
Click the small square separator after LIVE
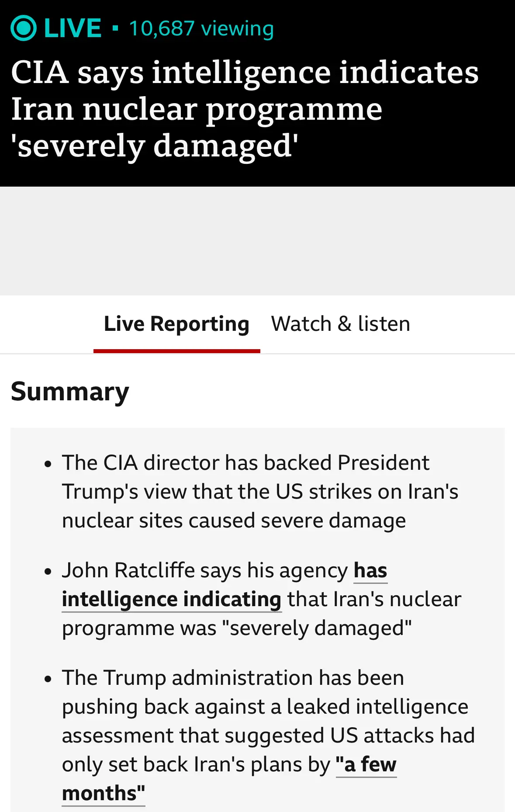click(115, 29)
